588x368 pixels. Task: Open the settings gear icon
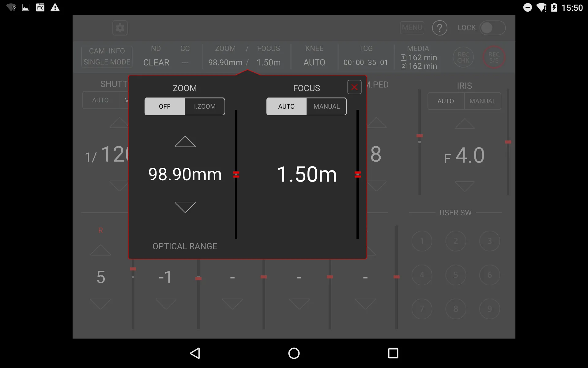[120, 28]
